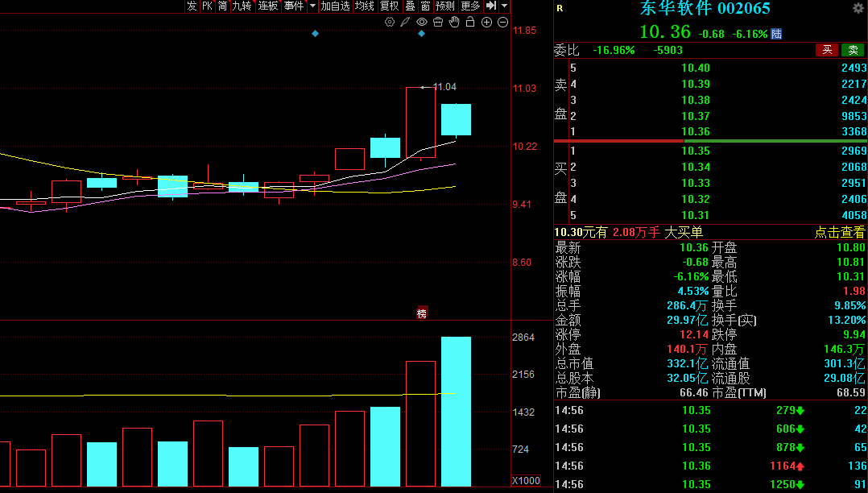Click the 委比 value -16.96%

614,51
